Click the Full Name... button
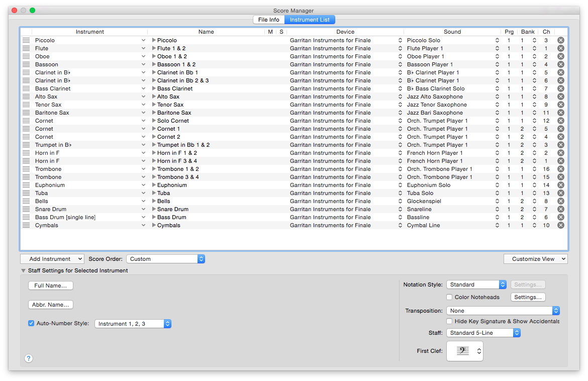The width and height of the screenshot is (588, 381). (x=51, y=285)
